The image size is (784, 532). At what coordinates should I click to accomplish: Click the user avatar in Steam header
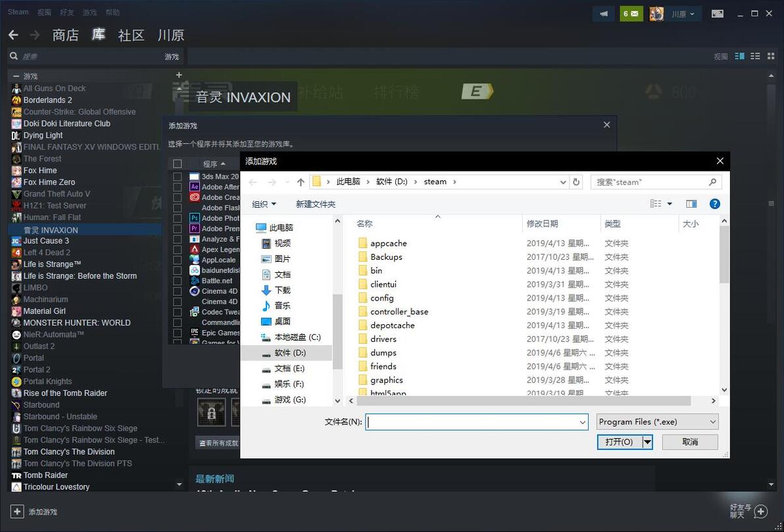click(656, 14)
